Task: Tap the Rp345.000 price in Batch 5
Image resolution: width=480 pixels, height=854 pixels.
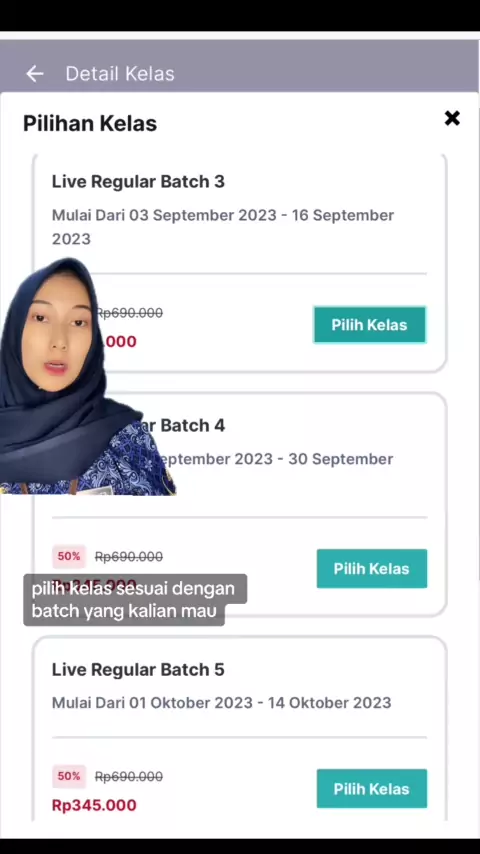Action: (94, 805)
